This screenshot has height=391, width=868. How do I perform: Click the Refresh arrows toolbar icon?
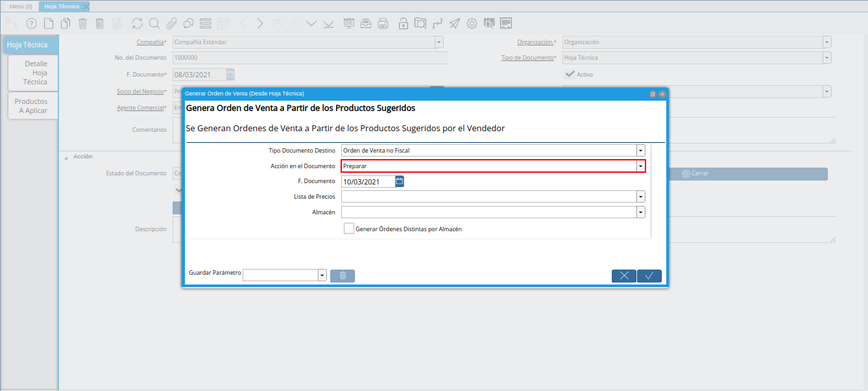pyautogui.click(x=137, y=24)
